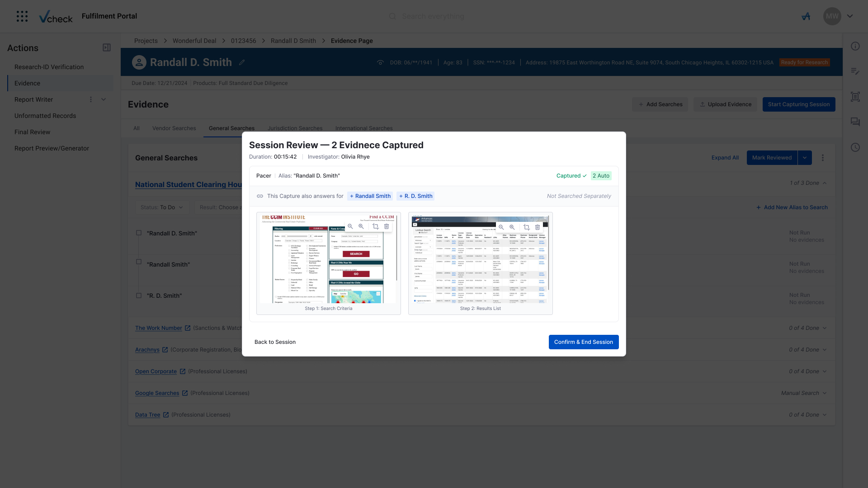Open General Searches three-dot more menu
868x488 pixels.
(823, 158)
